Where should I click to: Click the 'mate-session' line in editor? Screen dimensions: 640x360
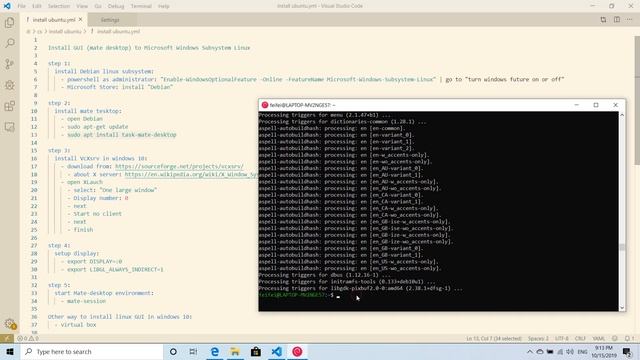click(86, 301)
